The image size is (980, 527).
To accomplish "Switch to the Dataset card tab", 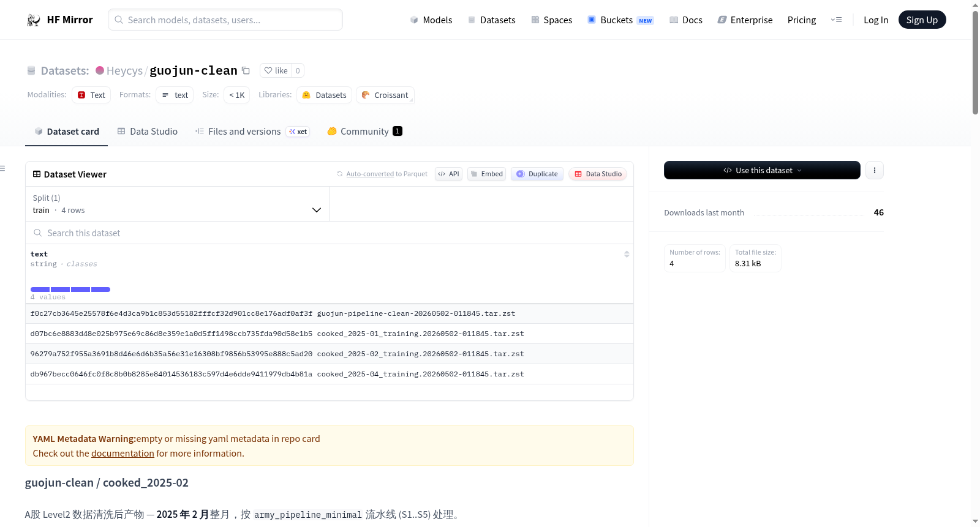I will coord(66,132).
